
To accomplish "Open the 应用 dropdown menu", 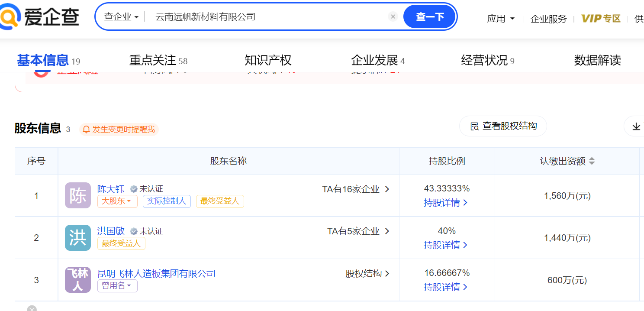I will 501,19.
